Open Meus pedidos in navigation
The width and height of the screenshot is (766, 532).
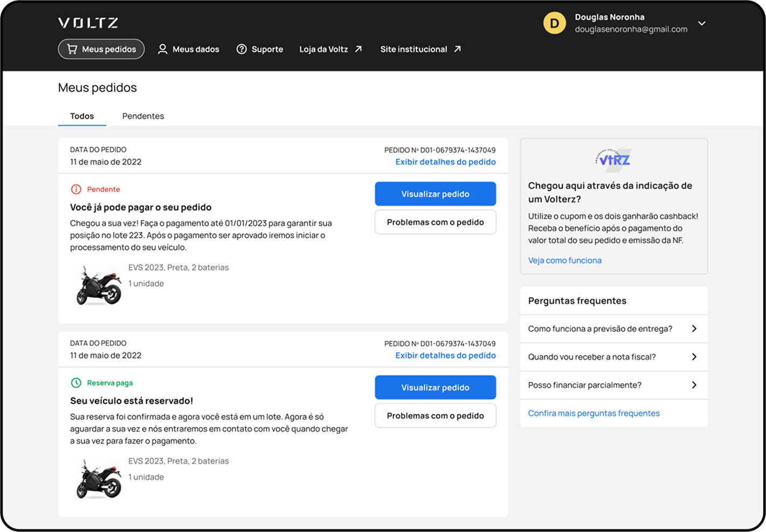pyautogui.click(x=101, y=49)
